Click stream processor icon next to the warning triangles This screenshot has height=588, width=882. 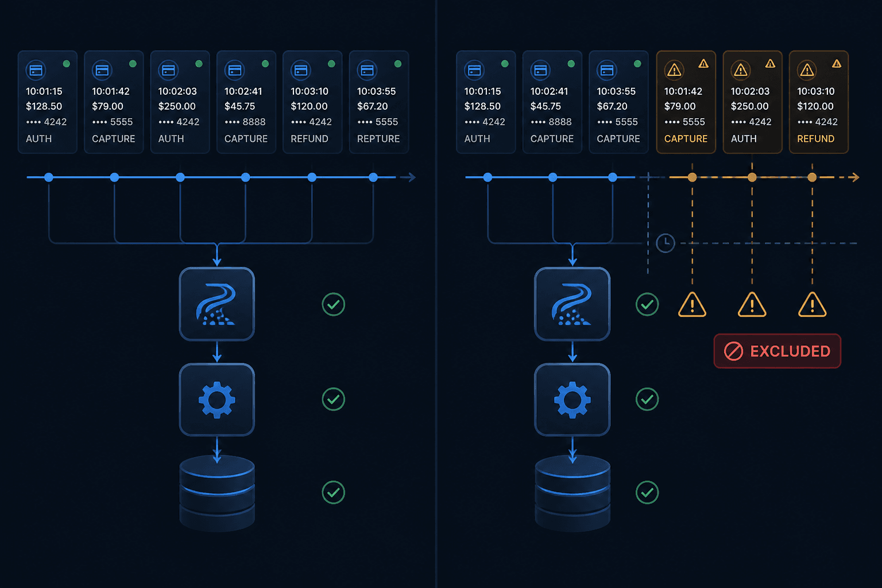pyautogui.click(x=572, y=304)
